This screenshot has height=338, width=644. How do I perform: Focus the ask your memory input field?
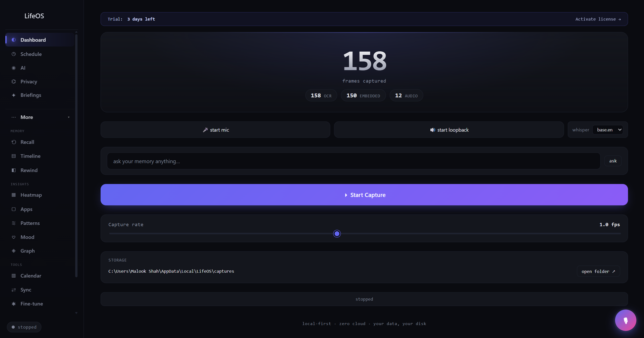pos(354,161)
